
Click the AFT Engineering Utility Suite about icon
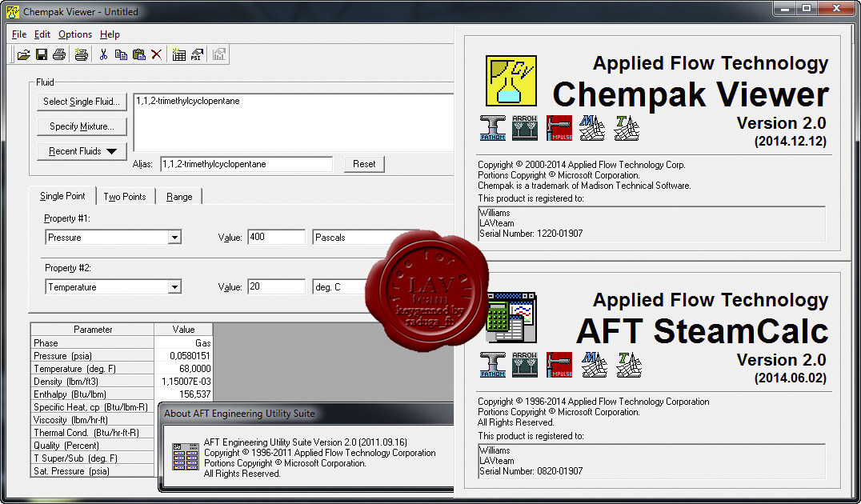[x=185, y=457]
